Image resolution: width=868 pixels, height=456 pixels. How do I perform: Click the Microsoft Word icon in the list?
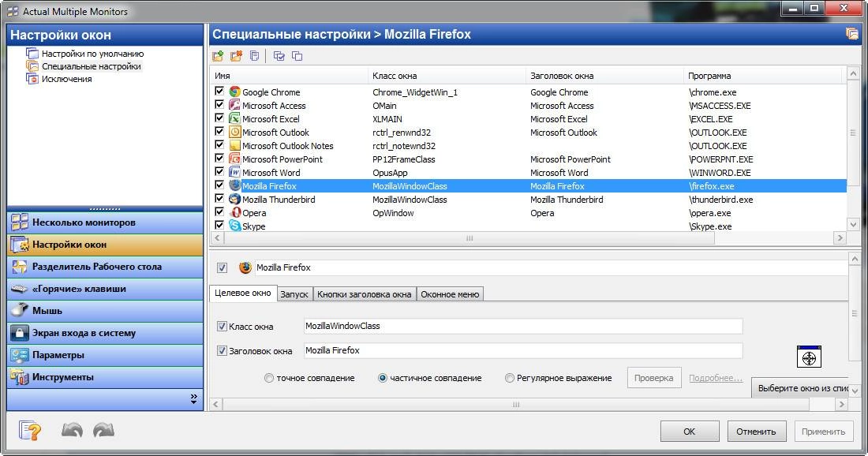[234, 172]
